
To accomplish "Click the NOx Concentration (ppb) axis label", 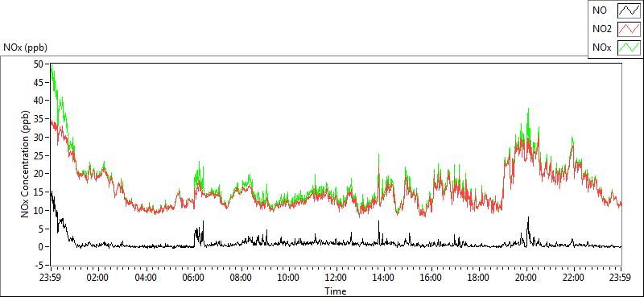I will [26, 164].
